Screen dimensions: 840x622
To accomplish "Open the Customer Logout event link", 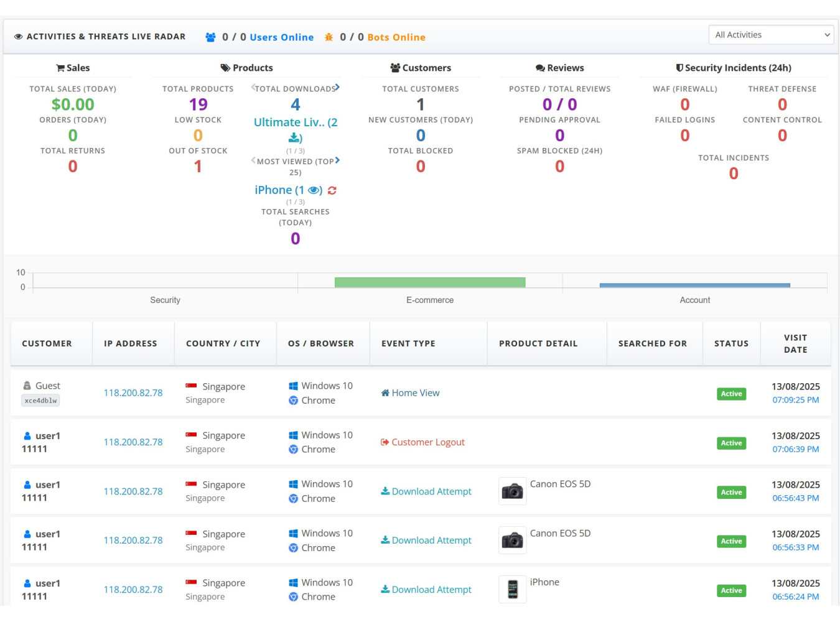I will click(x=422, y=442).
